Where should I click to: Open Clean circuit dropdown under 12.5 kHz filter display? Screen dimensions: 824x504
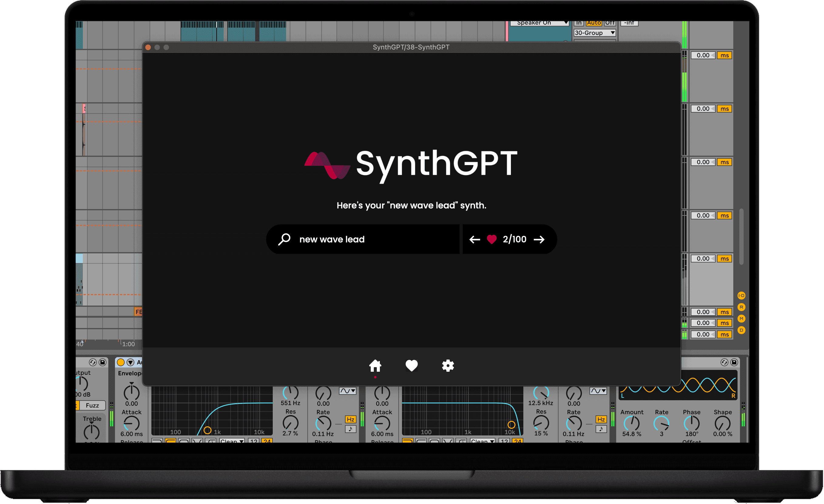pyautogui.click(x=482, y=441)
